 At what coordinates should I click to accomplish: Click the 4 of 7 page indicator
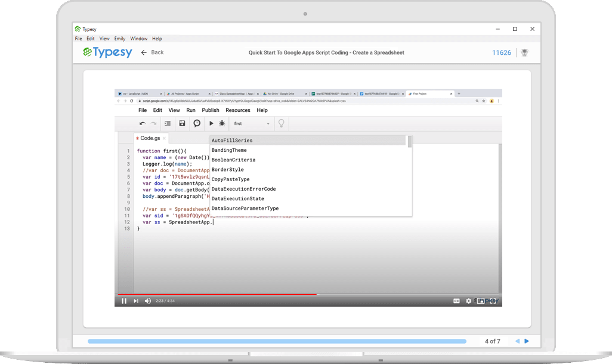(493, 341)
